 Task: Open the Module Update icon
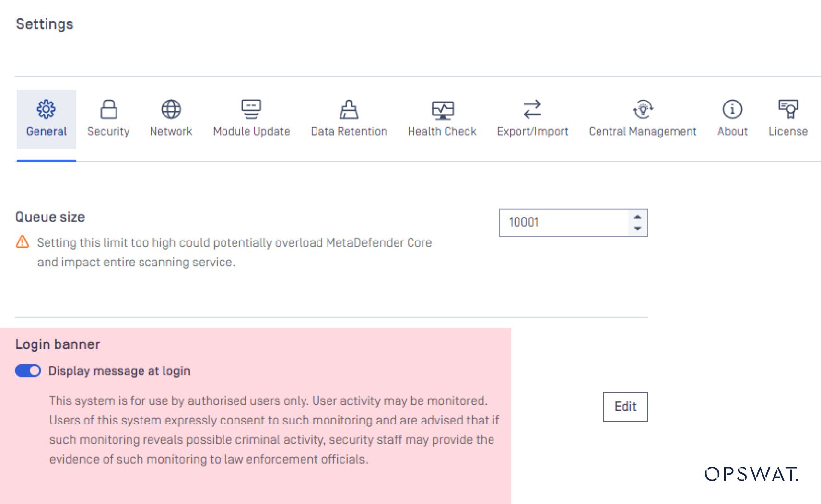point(251,109)
